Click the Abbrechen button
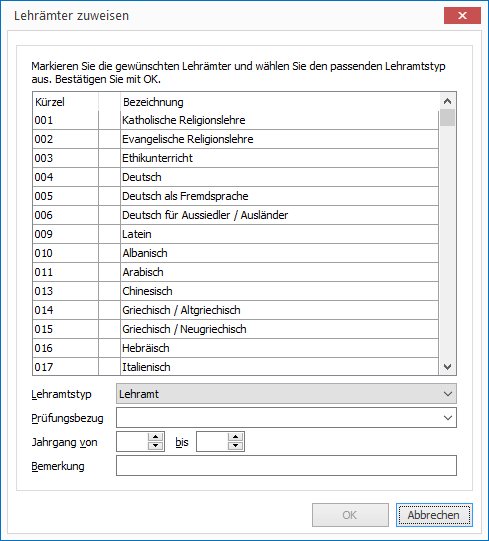This screenshot has width=489, height=541. (x=434, y=515)
